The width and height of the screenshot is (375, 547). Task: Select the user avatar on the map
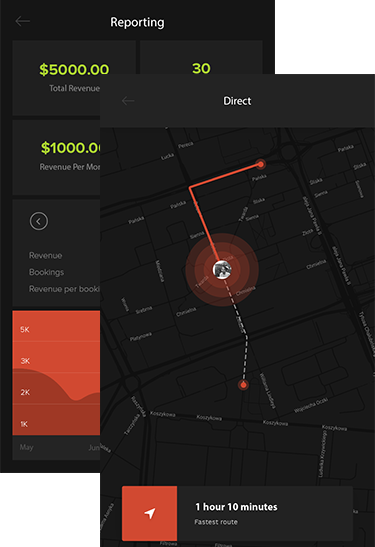(x=222, y=270)
